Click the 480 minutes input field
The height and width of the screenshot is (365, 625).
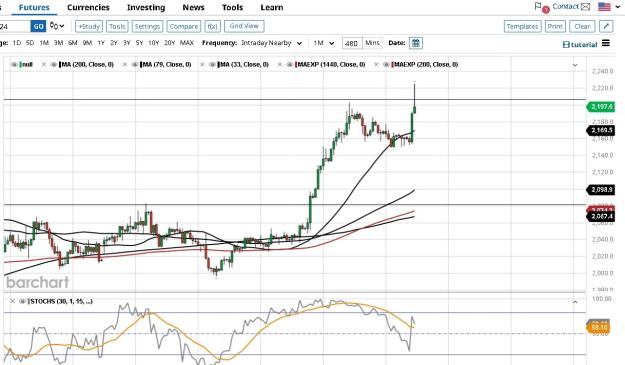pyautogui.click(x=352, y=43)
